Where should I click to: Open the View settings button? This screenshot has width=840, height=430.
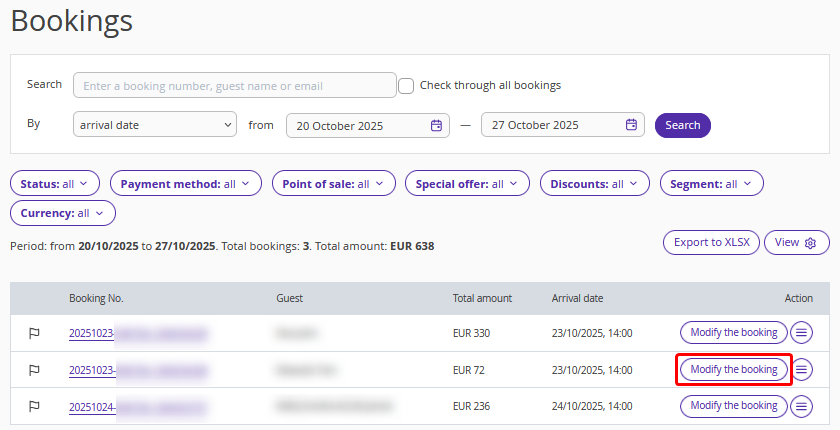796,243
